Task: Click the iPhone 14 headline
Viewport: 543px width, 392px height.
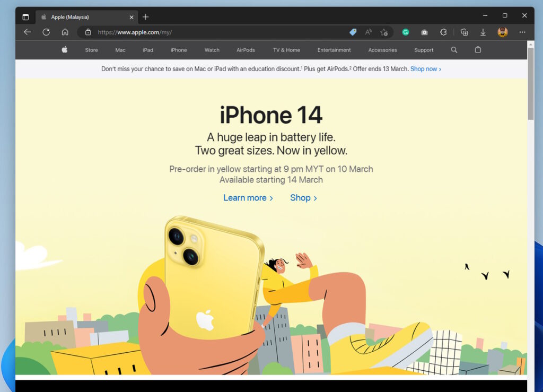Action: point(271,115)
